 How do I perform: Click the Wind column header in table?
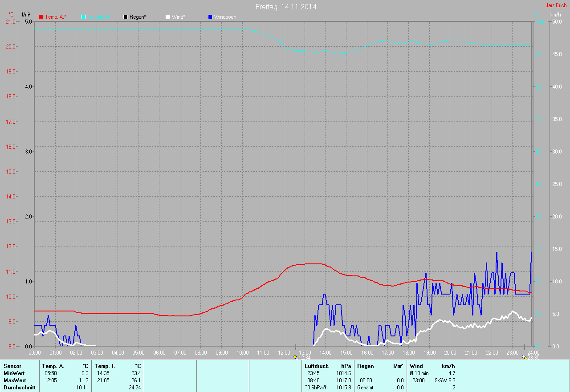[416, 366]
